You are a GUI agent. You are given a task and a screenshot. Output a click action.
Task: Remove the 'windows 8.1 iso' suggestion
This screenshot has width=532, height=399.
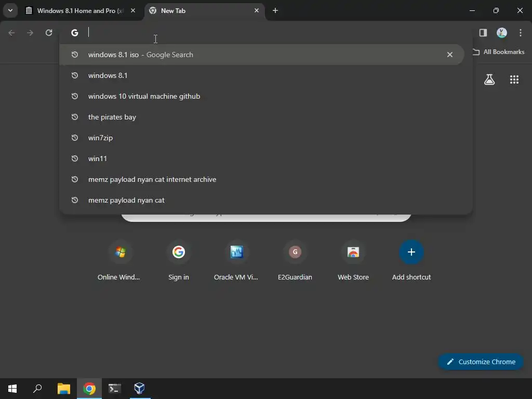(x=450, y=55)
